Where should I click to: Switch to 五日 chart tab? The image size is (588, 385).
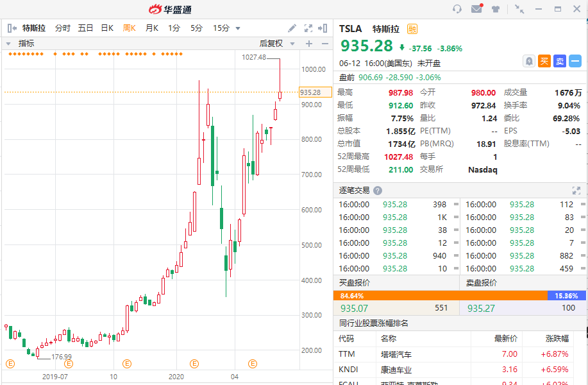(85, 28)
